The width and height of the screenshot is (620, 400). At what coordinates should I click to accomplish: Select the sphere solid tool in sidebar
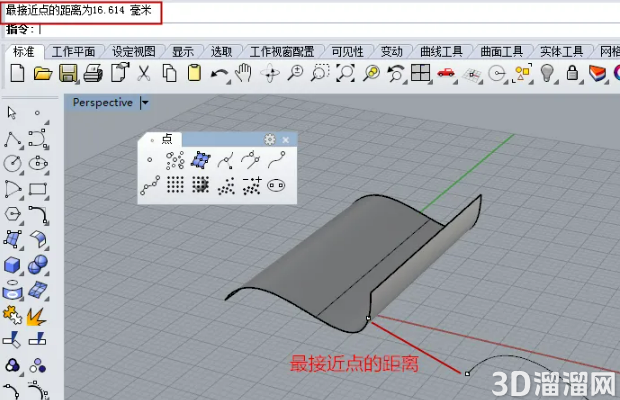(x=38, y=264)
